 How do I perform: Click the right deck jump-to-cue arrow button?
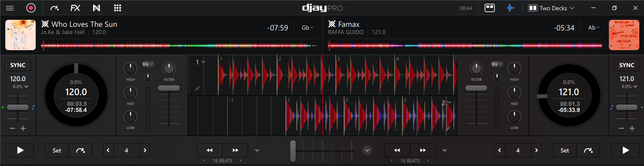pos(588,151)
